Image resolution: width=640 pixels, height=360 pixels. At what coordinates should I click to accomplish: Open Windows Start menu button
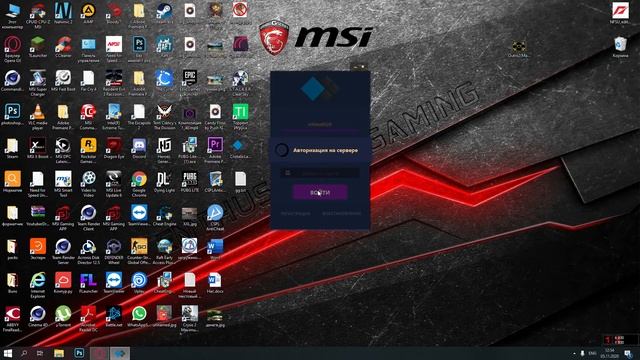pos(8,353)
